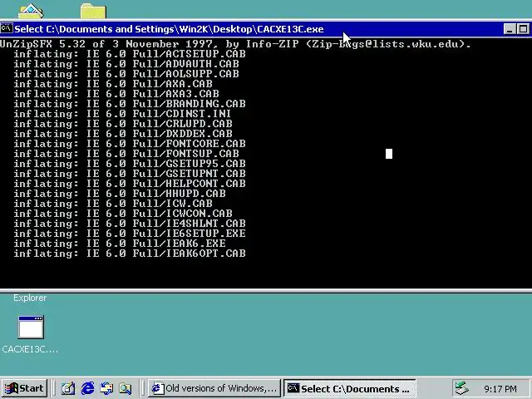Select the yellow folder desktop icon
The height and width of the screenshot is (399, 532).
[x=93, y=11]
